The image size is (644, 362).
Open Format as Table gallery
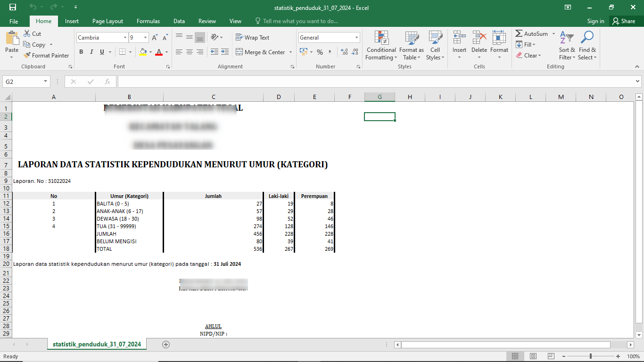412,46
